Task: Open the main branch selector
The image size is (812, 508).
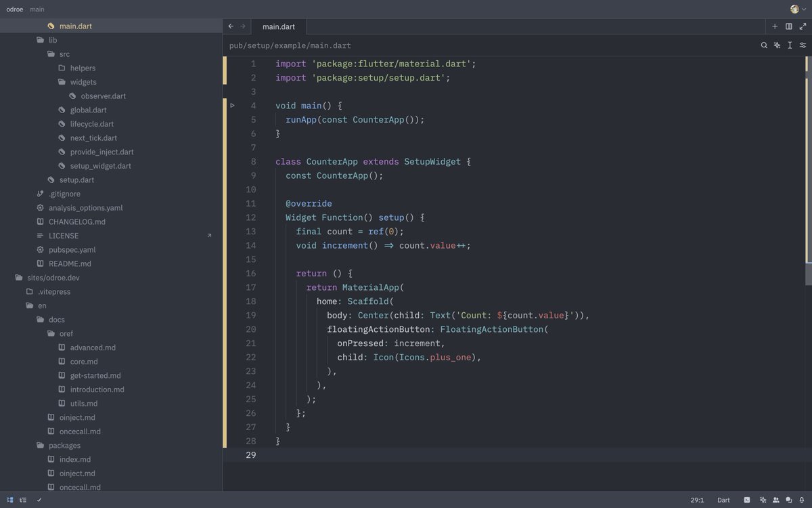Action: point(37,9)
